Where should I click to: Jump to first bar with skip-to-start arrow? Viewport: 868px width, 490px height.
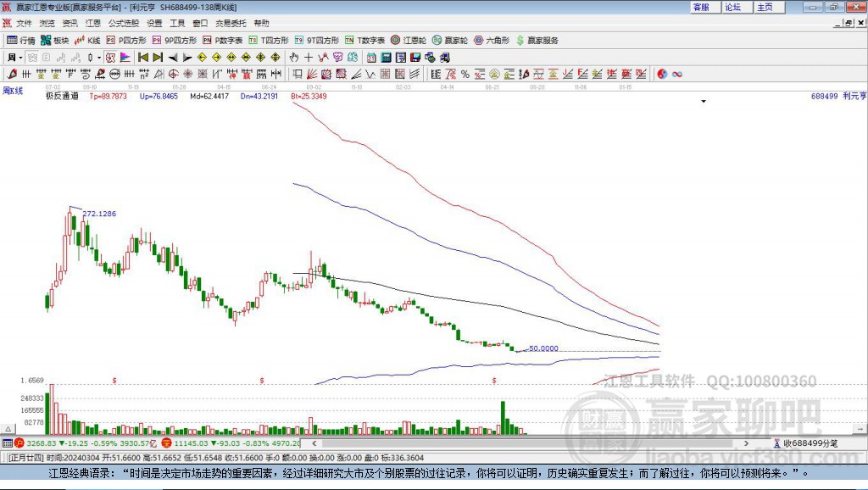click(142, 58)
